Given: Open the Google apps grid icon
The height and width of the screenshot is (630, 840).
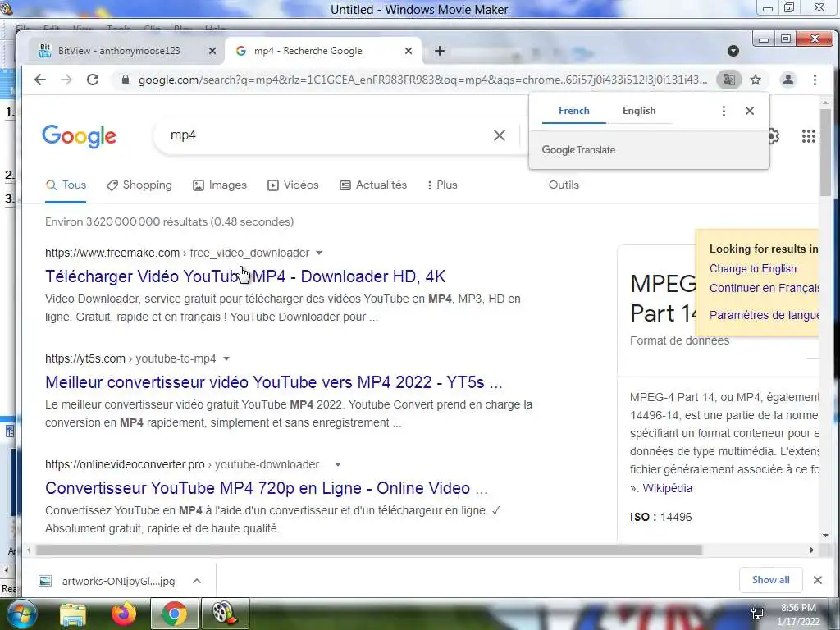Looking at the screenshot, I should click(x=808, y=136).
